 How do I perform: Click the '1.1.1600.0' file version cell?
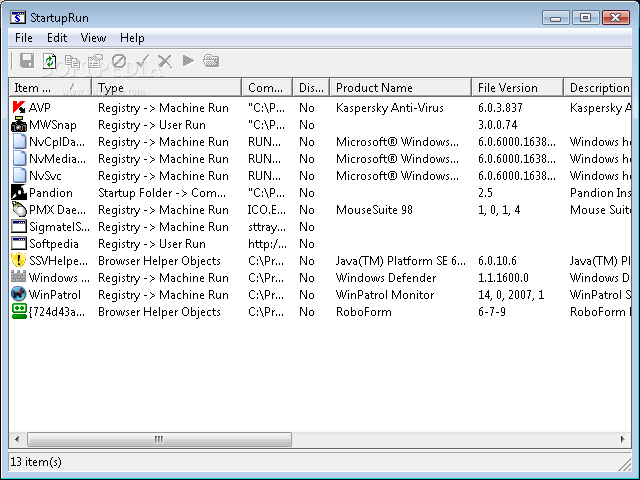[x=503, y=278]
